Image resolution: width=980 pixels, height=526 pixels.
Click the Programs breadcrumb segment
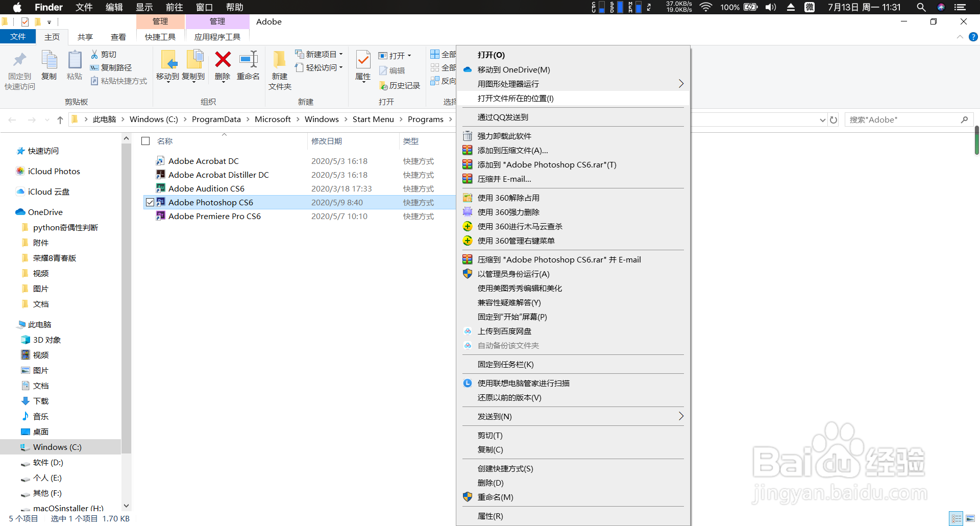(x=426, y=119)
